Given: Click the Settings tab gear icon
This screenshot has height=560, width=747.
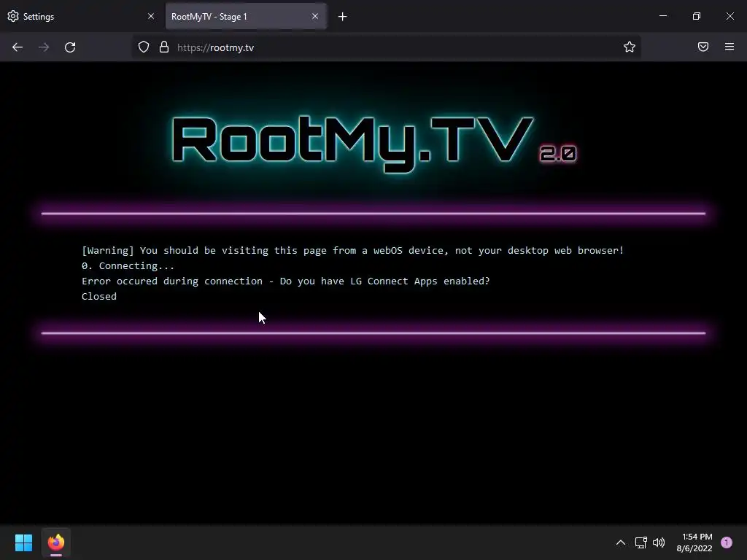Looking at the screenshot, I should [x=13, y=16].
